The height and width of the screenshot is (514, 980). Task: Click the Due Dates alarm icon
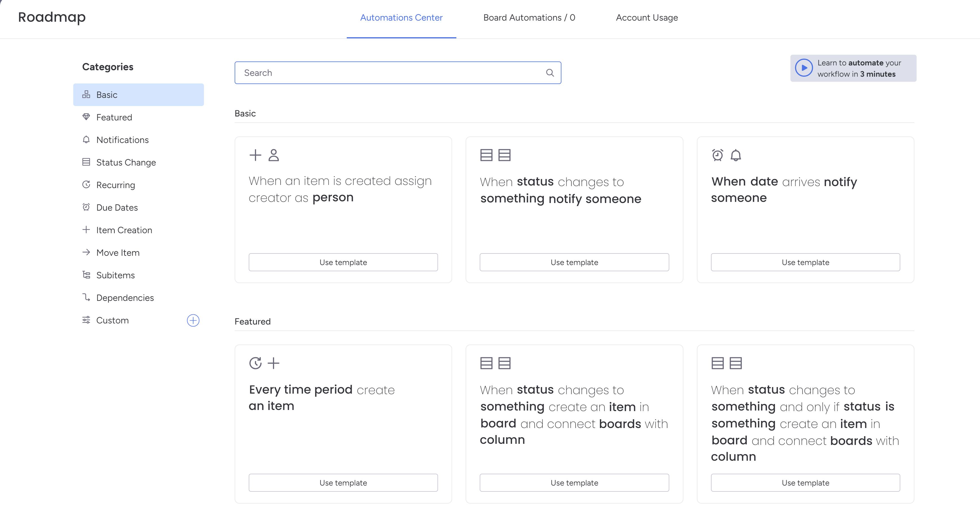pos(86,207)
